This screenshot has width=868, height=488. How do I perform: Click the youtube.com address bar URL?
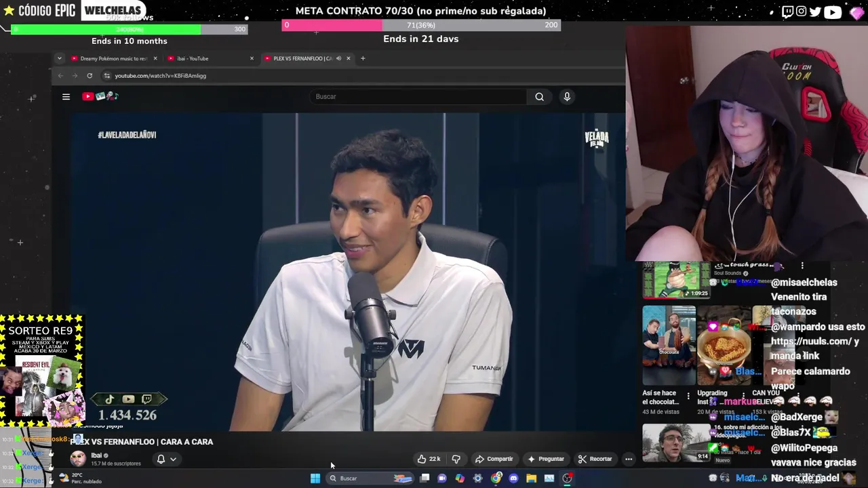pyautogui.click(x=160, y=76)
